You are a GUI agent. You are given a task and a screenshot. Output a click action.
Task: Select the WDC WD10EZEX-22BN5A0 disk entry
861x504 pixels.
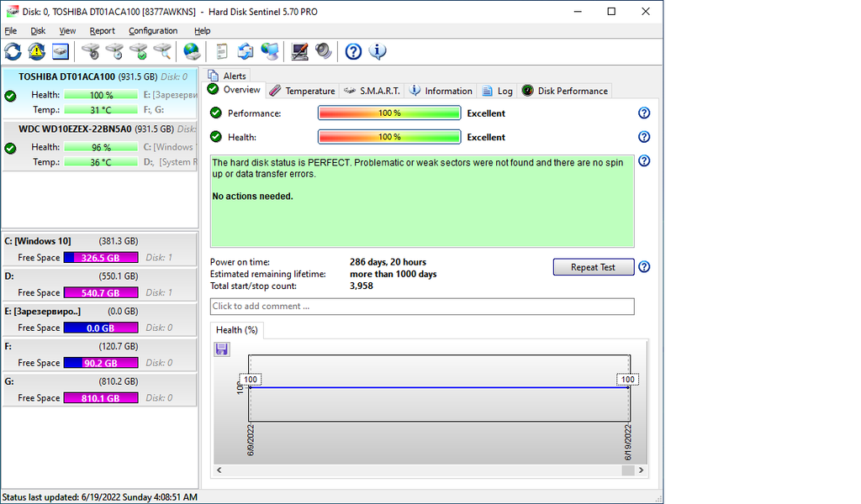click(99, 146)
